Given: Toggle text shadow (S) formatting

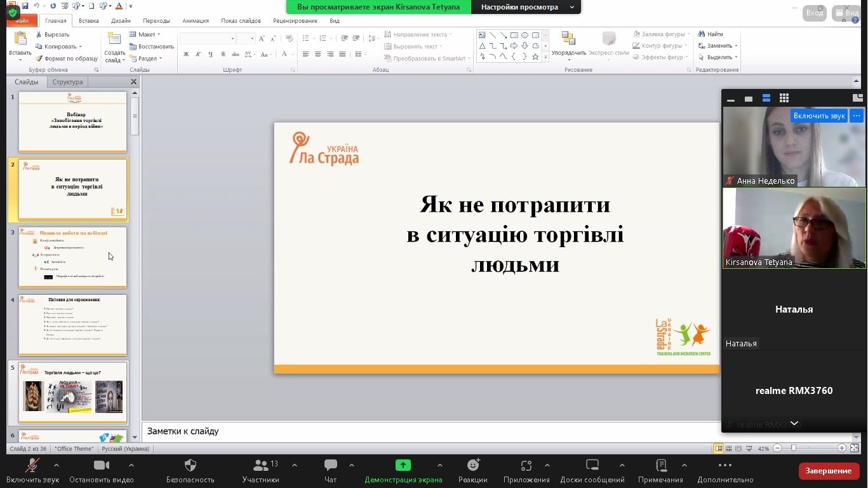Looking at the screenshot, I should 222,55.
